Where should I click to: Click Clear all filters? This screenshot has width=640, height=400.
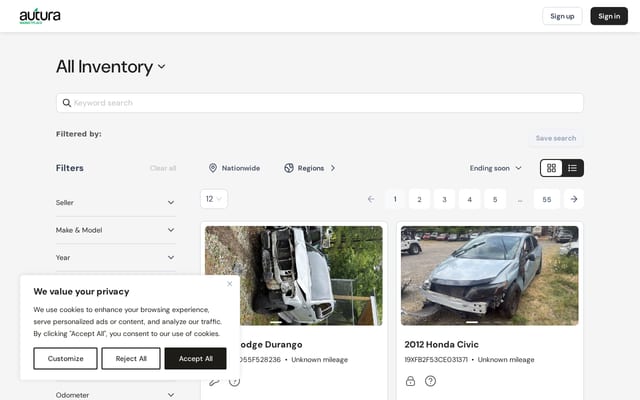coord(163,168)
